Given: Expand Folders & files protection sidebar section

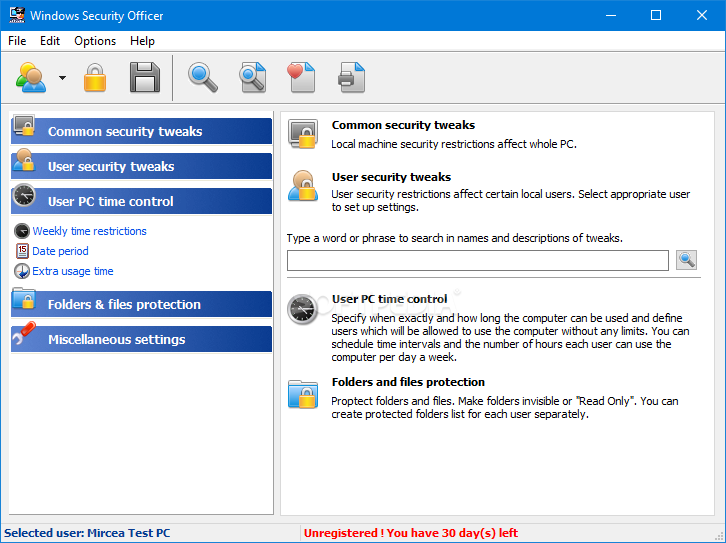Looking at the screenshot, I should [142, 304].
